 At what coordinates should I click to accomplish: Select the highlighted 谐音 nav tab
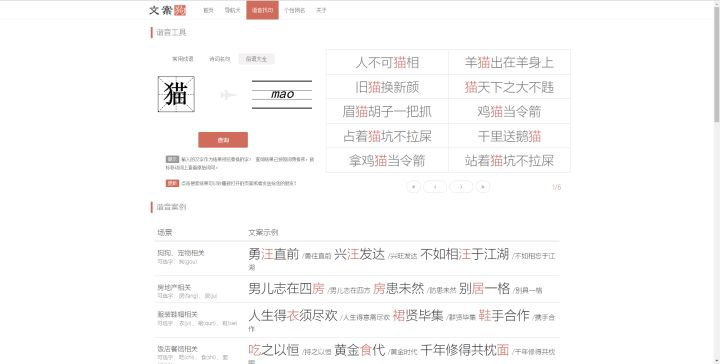coord(262,10)
